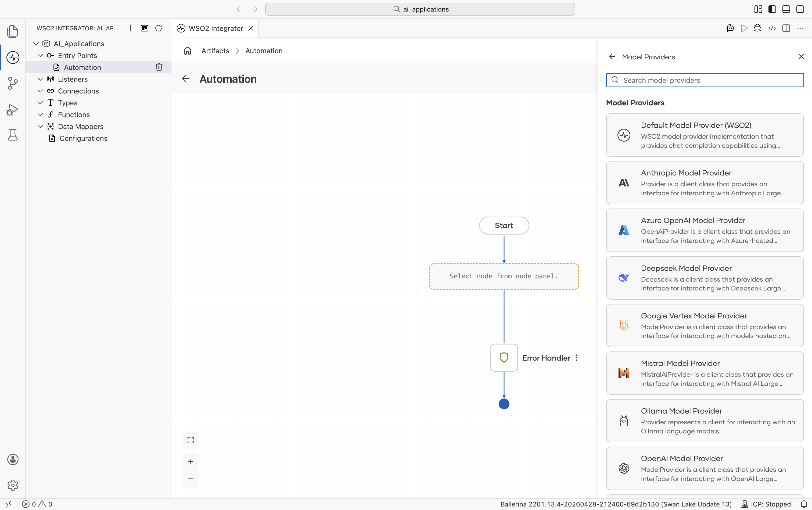This screenshot has height=510, width=812.
Task: Refresh the WSO2 Integrator project tree
Action: pos(159,28)
